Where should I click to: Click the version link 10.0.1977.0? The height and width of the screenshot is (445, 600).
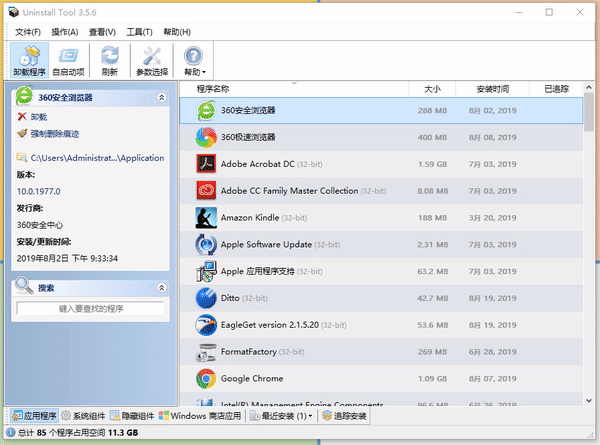point(38,191)
